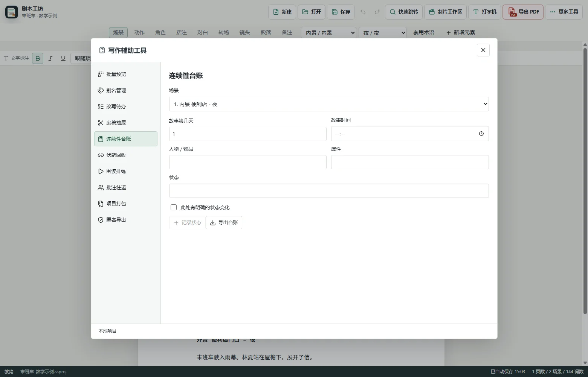Click the 保存 toolbar button
This screenshot has width=588, height=377.
pos(341,12)
